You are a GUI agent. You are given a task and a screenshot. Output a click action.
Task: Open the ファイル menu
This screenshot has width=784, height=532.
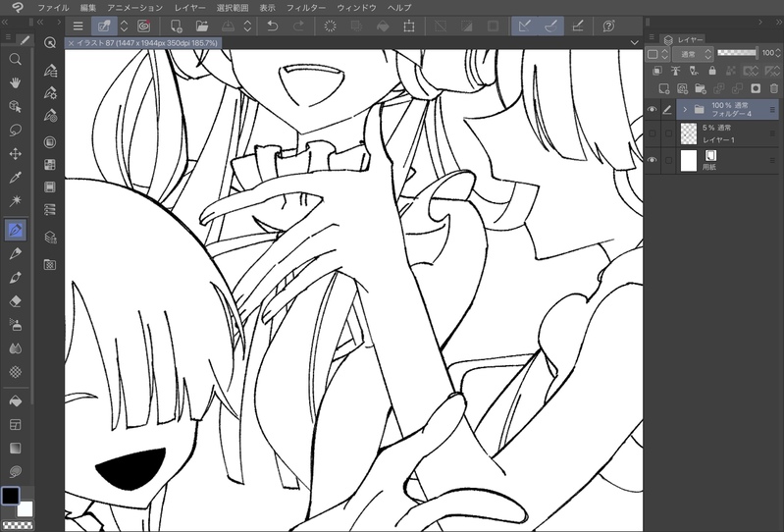(53, 8)
